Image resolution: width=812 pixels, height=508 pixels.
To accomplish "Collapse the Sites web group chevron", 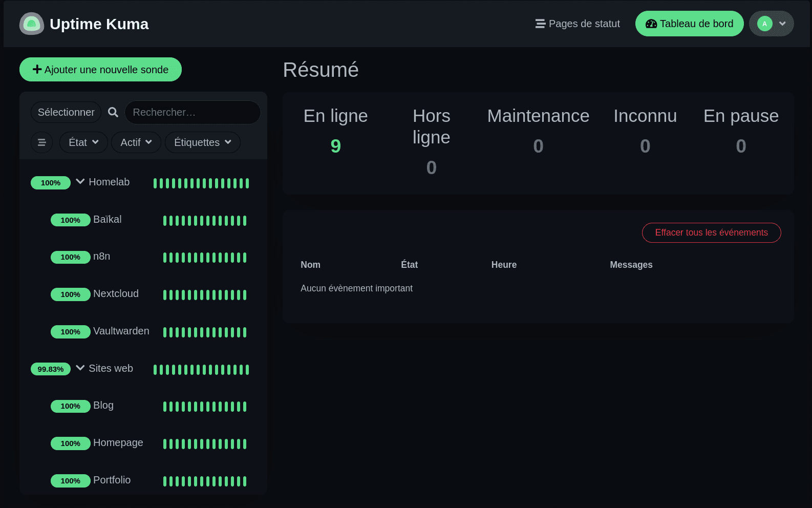I will pyautogui.click(x=80, y=368).
